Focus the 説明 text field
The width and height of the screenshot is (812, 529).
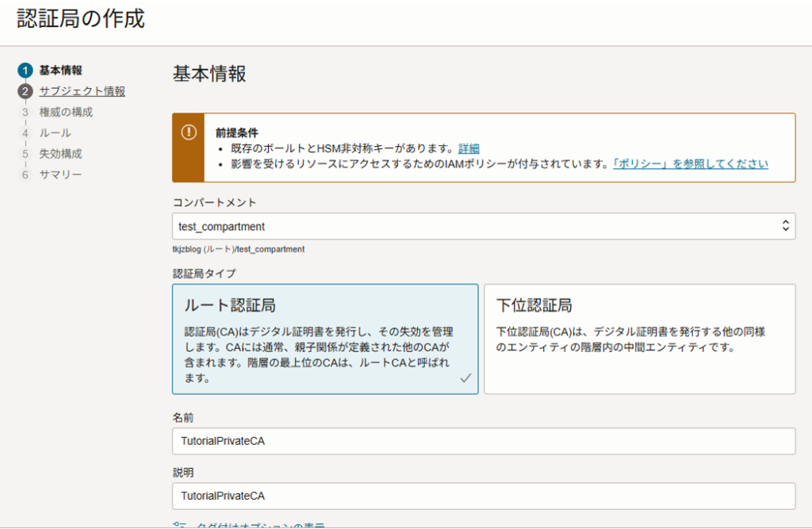pyautogui.click(x=484, y=496)
